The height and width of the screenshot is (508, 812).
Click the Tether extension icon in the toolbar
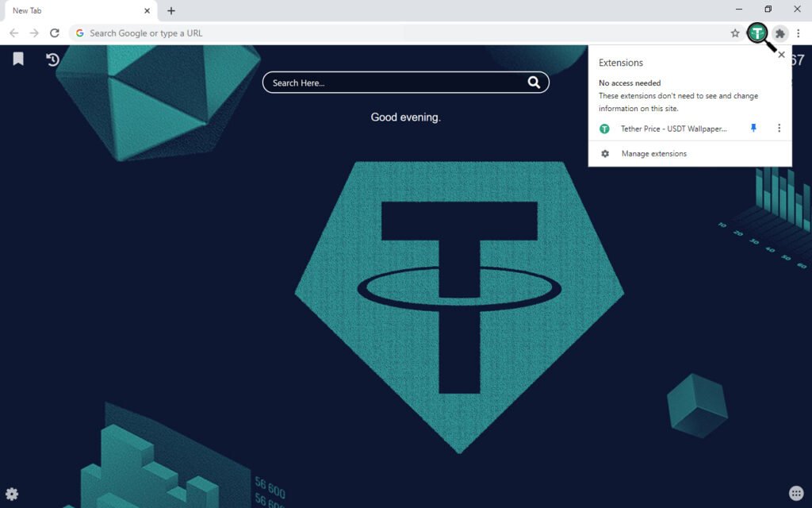[758, 33]
